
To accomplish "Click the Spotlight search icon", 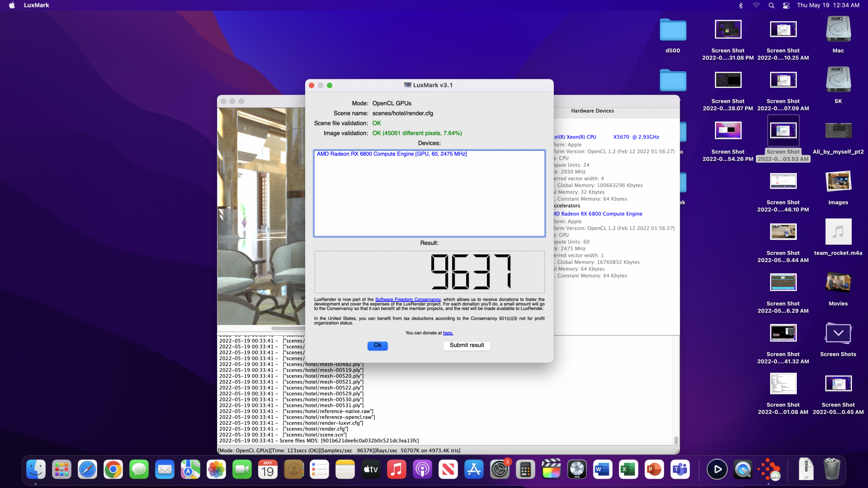I will coord(771,5).
